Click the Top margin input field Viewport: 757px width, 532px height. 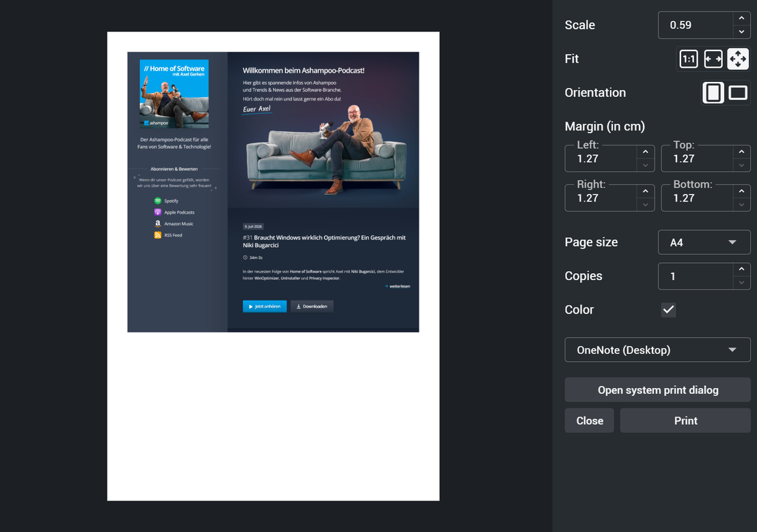pyautogui.click(x=698, y=159)
